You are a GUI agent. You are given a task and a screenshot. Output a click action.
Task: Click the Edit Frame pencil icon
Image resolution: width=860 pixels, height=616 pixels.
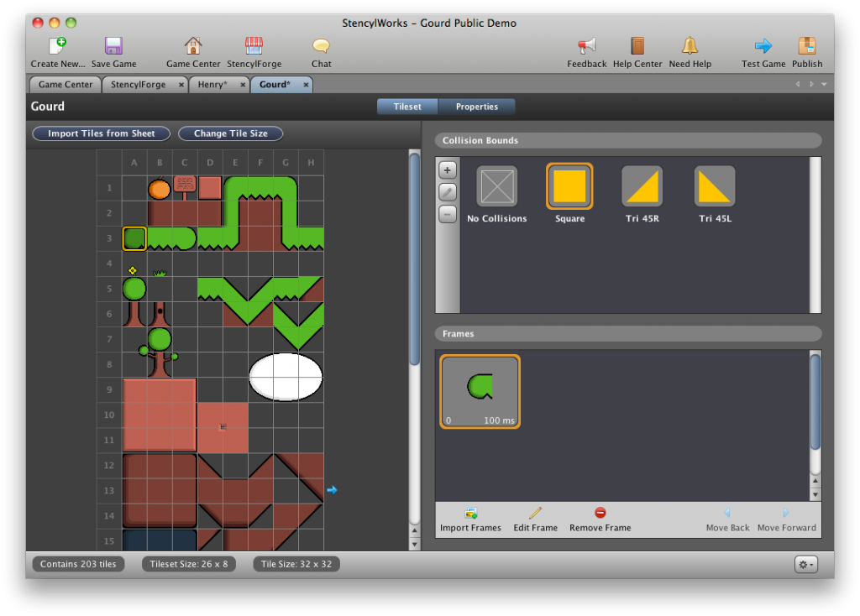(x=535, y=513)
